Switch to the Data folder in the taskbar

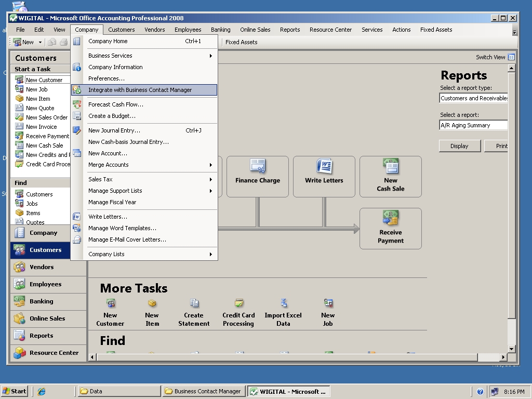tap(119, 391)
